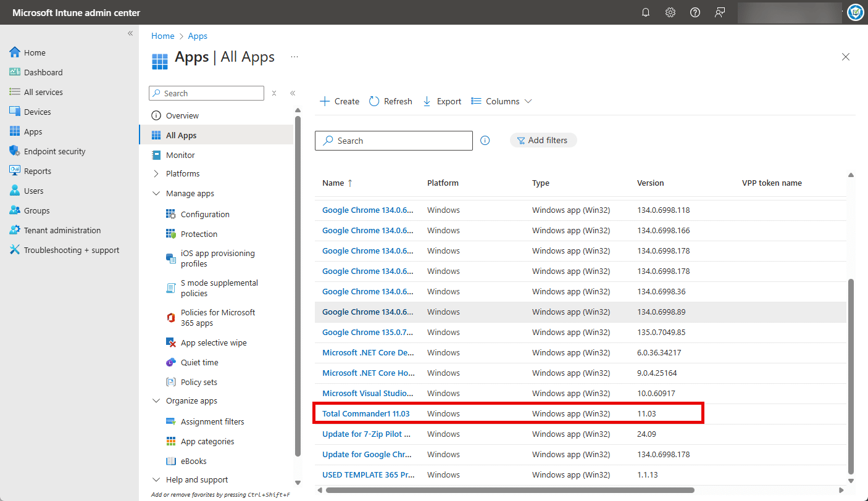868x501 pixels.
Task: Open App selective wipe menu item
Action: tap(213, 342)
